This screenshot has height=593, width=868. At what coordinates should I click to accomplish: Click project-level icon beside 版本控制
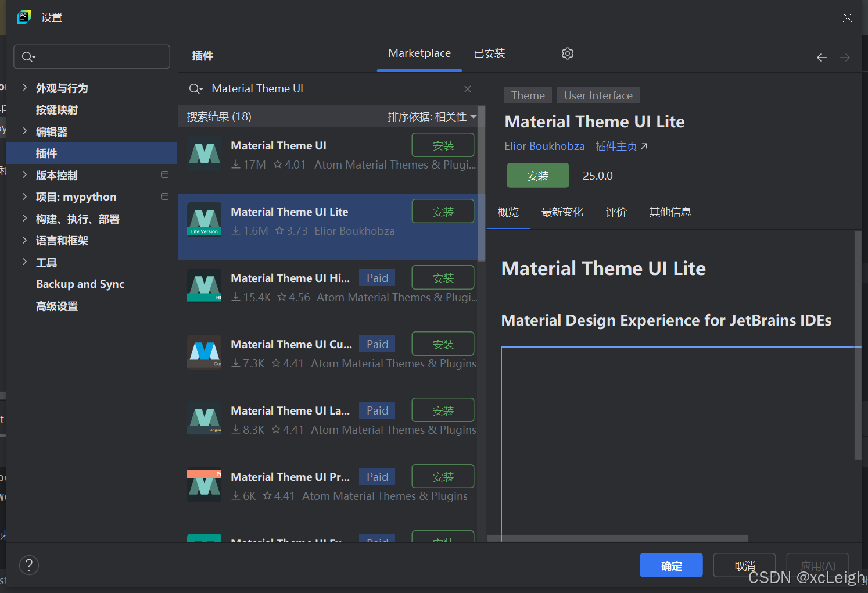[x=164, y=174]
